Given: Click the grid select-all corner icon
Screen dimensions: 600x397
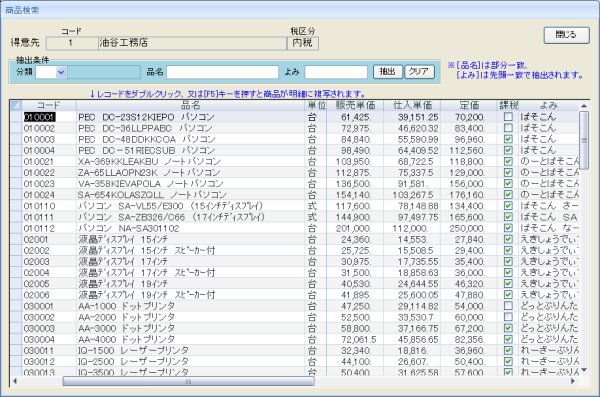Looking at the screenshot, I should point(16,105).
